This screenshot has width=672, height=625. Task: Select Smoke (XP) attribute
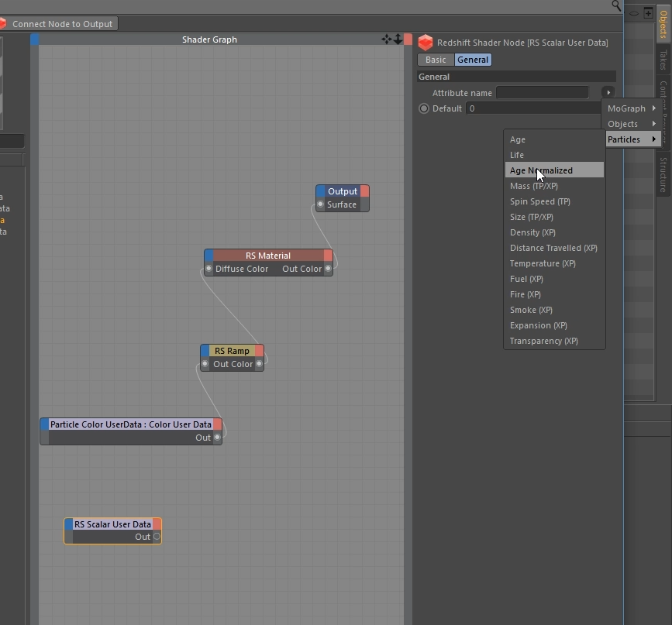click(554, 310)
